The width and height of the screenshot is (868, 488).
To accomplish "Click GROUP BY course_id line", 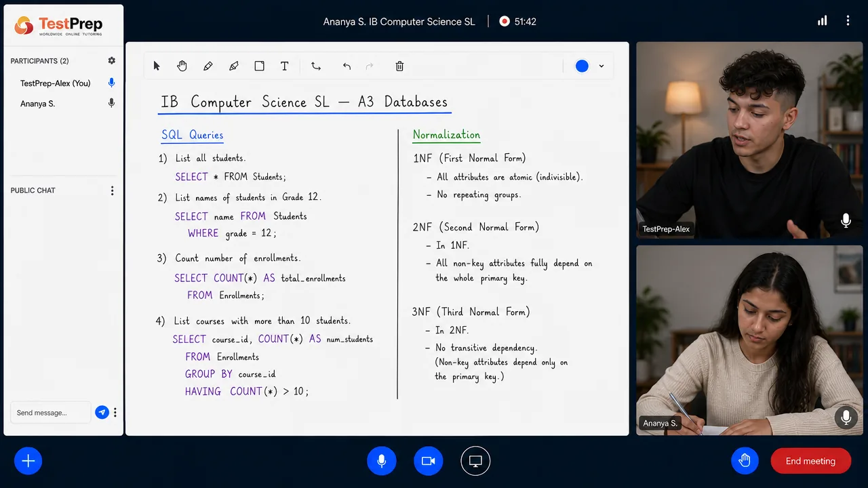I will pos(230,374).
